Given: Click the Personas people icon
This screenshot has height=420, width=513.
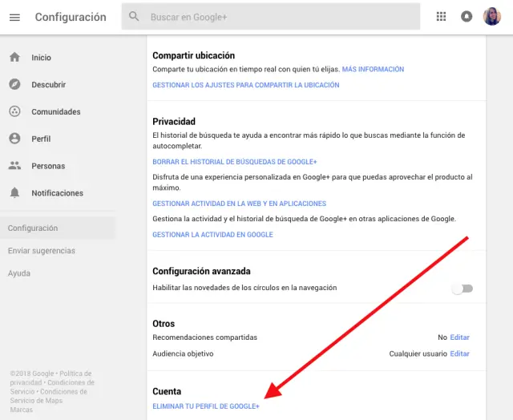Looking at the screenshot, I should pyautogui.click(x=14, y=166).
